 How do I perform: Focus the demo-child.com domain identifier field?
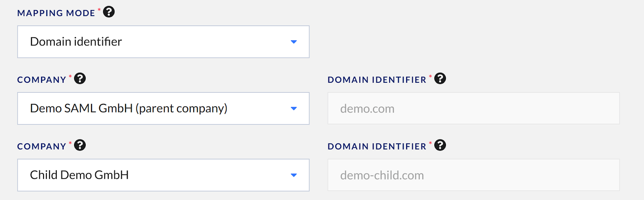(473, 175)
